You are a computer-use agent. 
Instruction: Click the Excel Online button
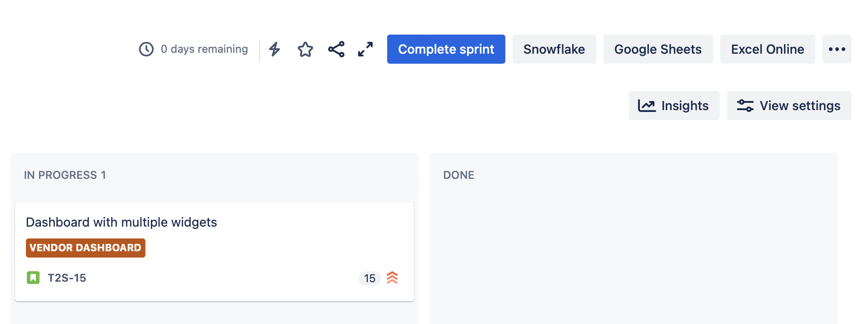(767, 49)
